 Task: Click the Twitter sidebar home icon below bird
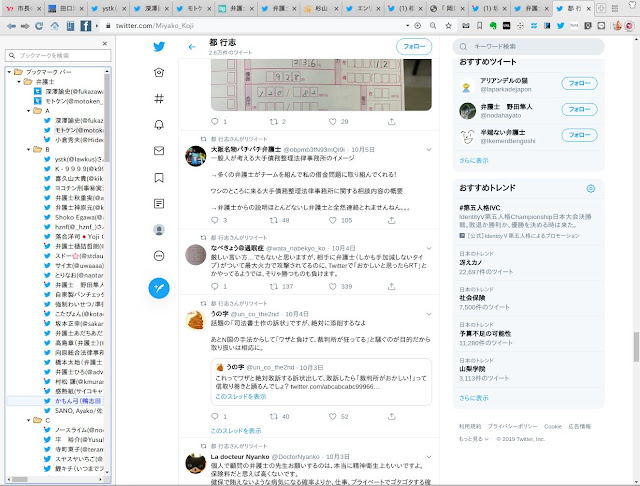(159, 73)
